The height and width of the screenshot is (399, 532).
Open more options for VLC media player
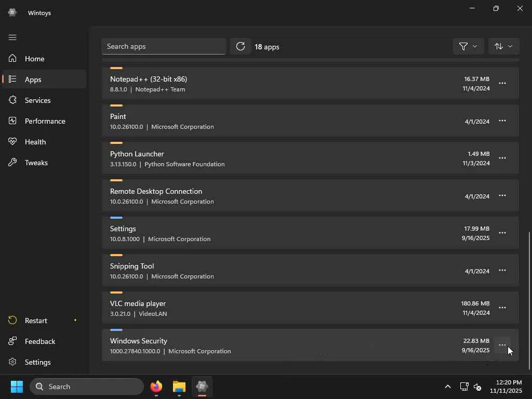coord(502,308)
